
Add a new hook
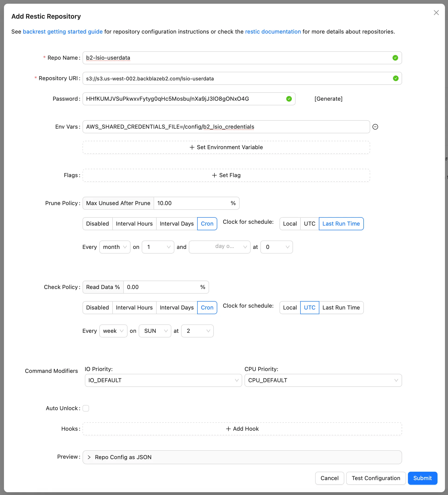click(x=242, y=429)
